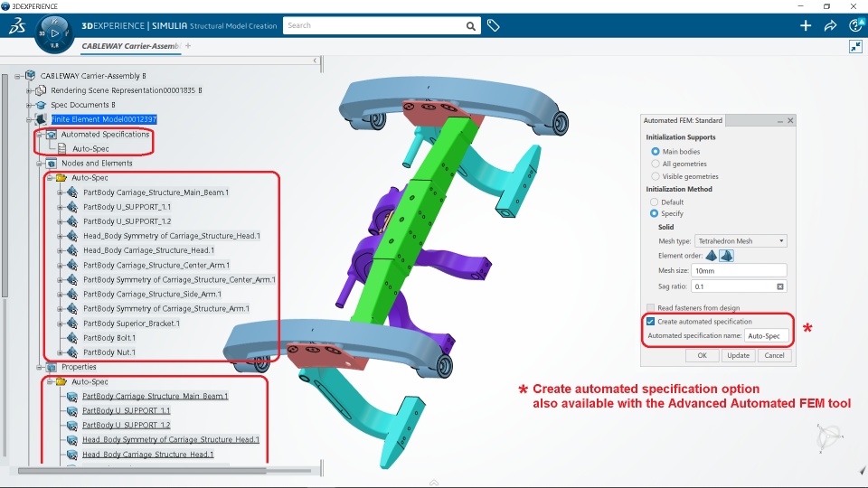Open Mesh type Tetrahedron Mesh dropdown
This screenshot has width=868, height=488.
click(x=741, y=241)
